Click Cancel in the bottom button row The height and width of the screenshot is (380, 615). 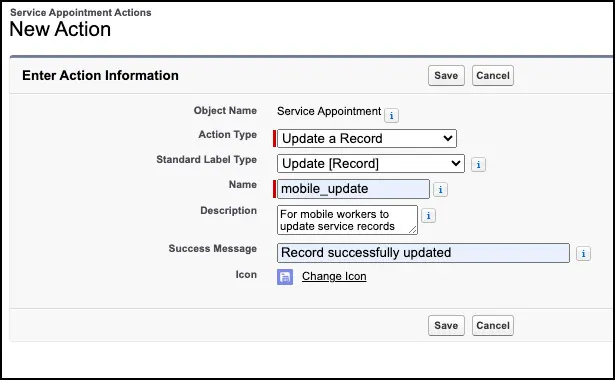pyautogui.click(x=493, y=325)
